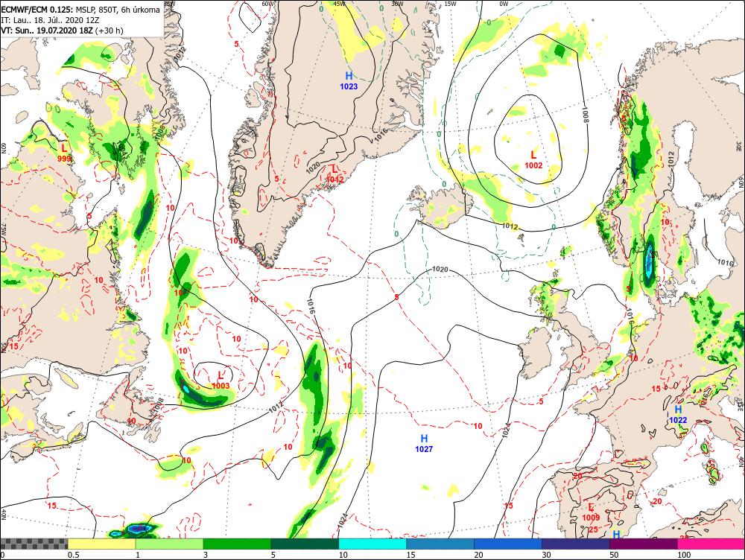Select the medium green 3–5 legend swatch
Screen dimensions: 745x560
pyautogui.click(x=237, y=544)
